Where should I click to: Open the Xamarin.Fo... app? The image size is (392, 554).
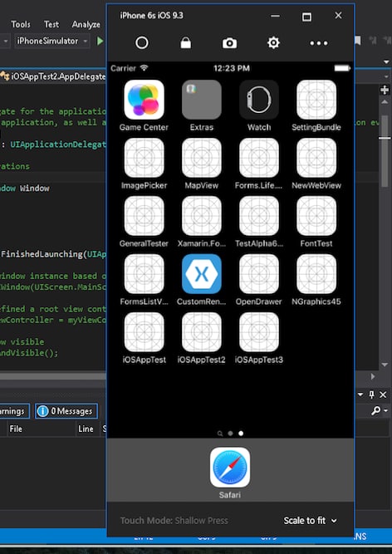click(x=201, y=216)
